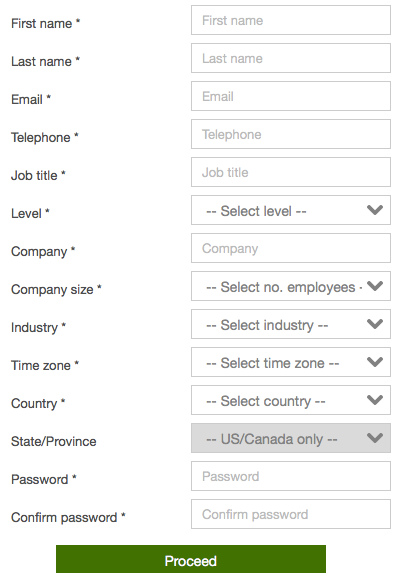Image resolution: width=414 pixels, height=579 pixels.
Task: Click into the Telephone field
Action: 291,134
